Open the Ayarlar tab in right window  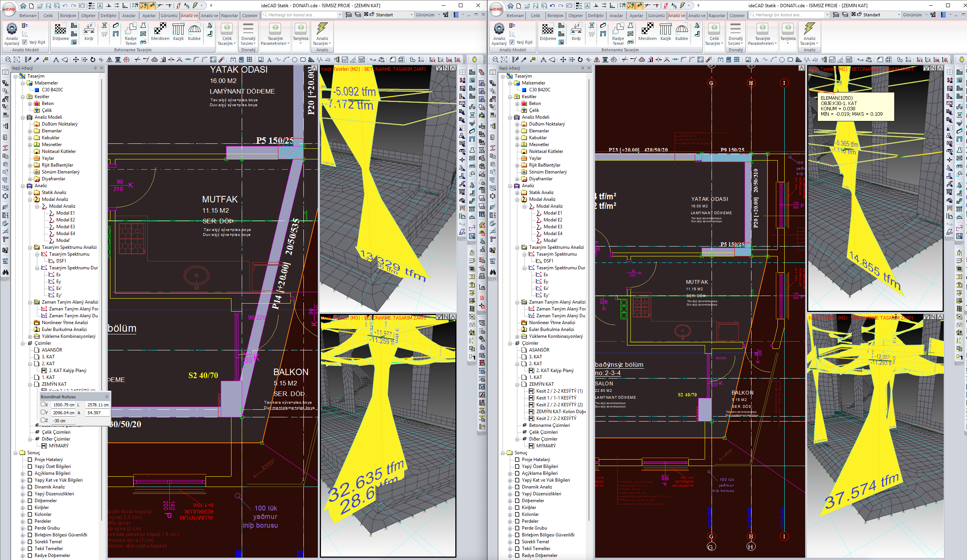(x=636, y=15)
